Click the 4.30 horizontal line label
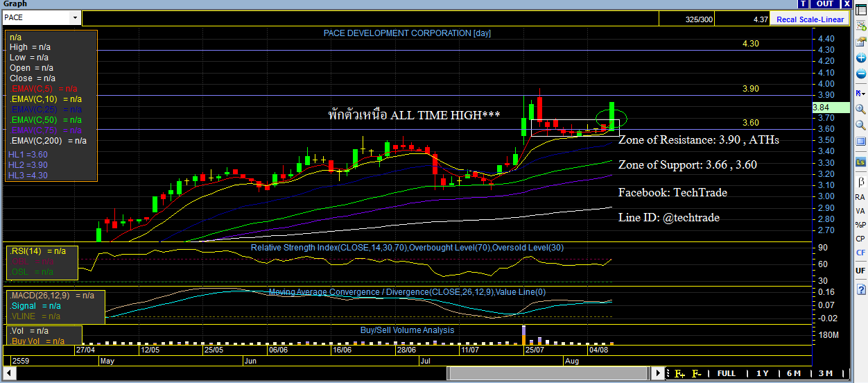868x383 pixels. click(x=750, y=43)
